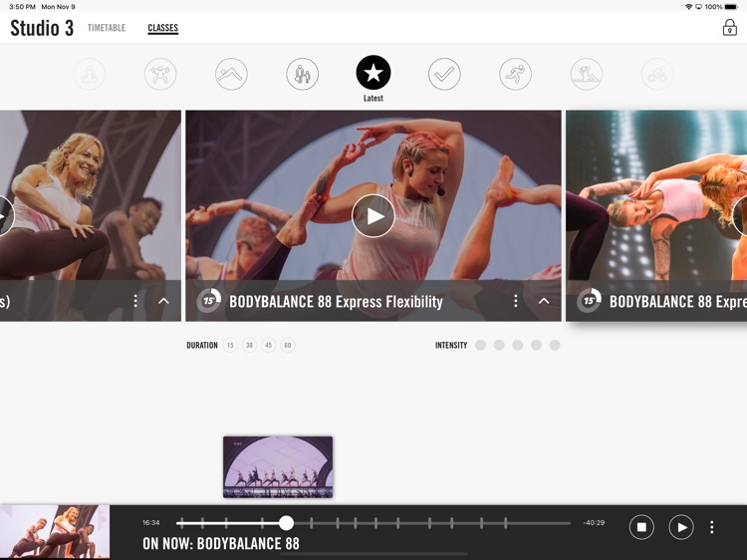Screen dimensions: 747x560
Task: Click the elapsed time 16:34
Action: point(151,523)
